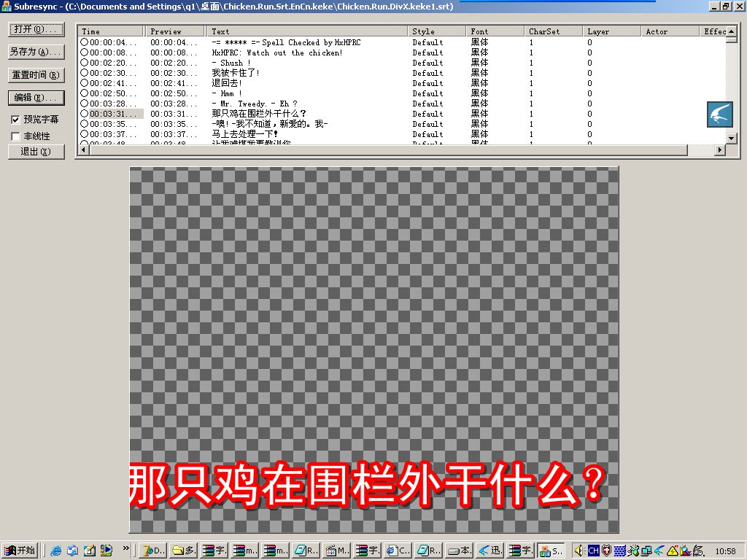Enable the 非线性 checkbox

click(15, 136)
